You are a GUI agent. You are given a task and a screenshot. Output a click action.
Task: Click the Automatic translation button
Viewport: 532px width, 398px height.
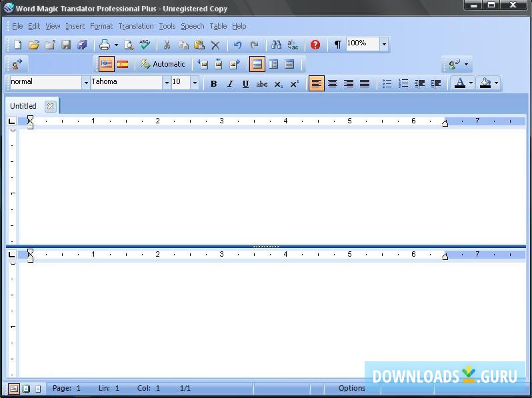163,64
